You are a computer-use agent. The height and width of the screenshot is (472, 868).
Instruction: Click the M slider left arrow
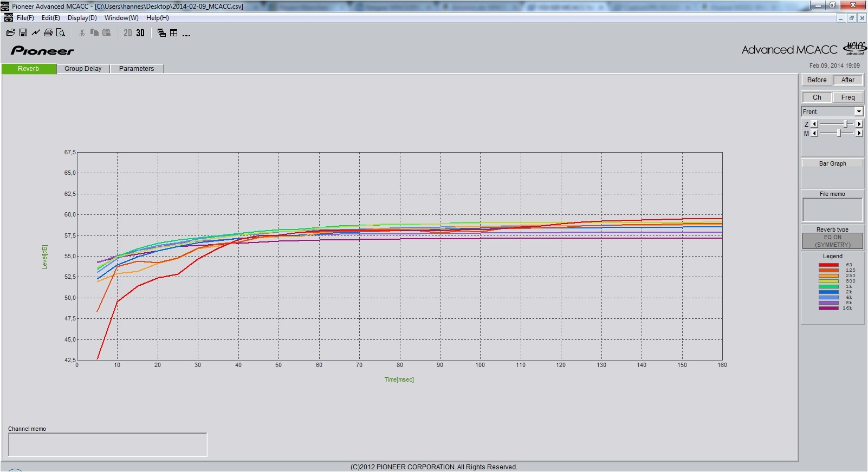click(814, 133)
